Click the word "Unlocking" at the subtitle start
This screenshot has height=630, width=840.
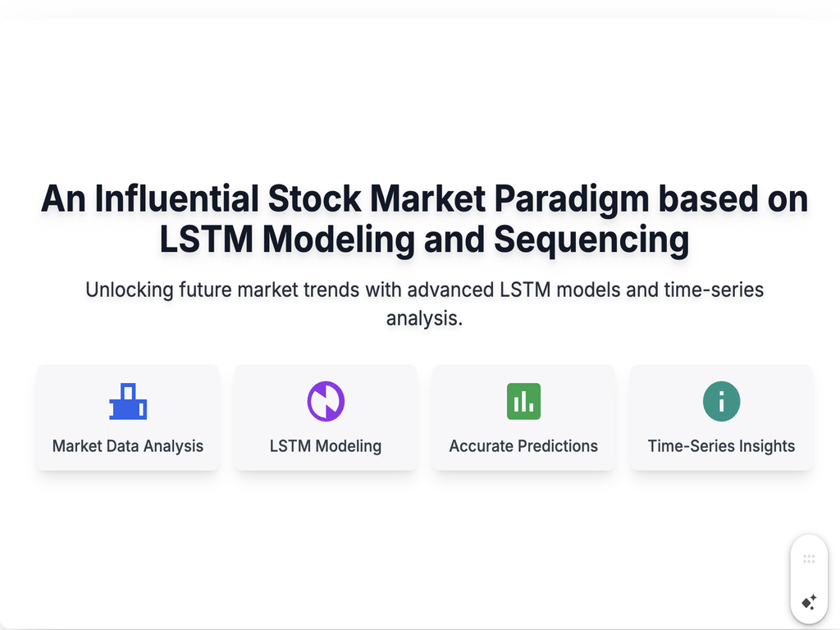coord(129,290)
